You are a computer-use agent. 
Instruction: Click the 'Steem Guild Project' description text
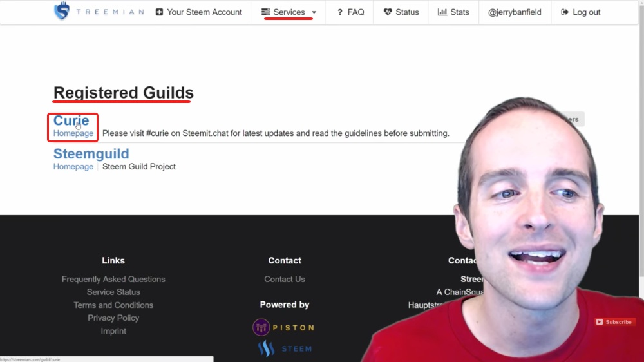click(139, 166)
